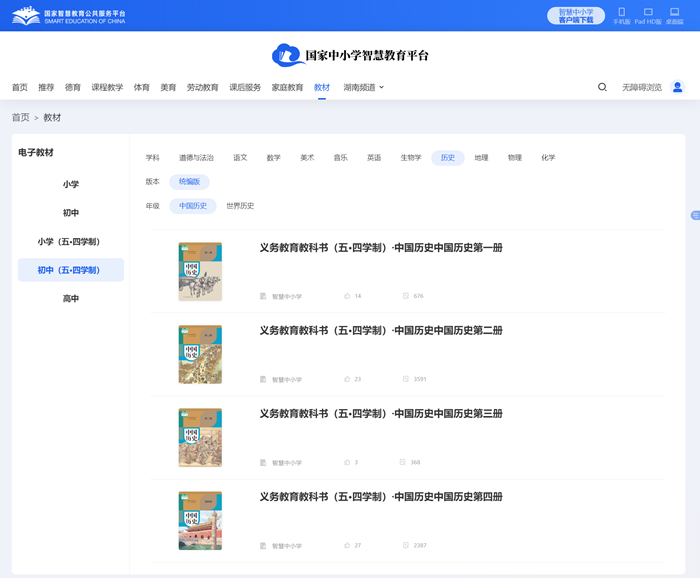Image resolution: width=700 pixels, height=578 pixels.
Task: Open the floating side panel icon
Action: click(695, 216)
